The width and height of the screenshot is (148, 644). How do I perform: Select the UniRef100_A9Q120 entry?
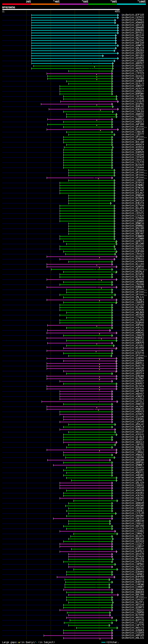(x=133, y=91)
